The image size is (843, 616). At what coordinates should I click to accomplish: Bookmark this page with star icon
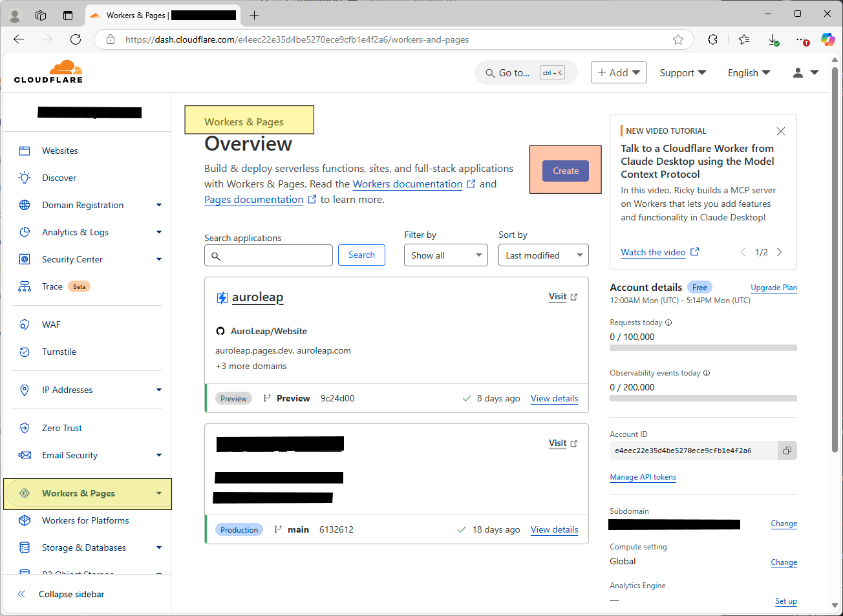click(678, 39)
